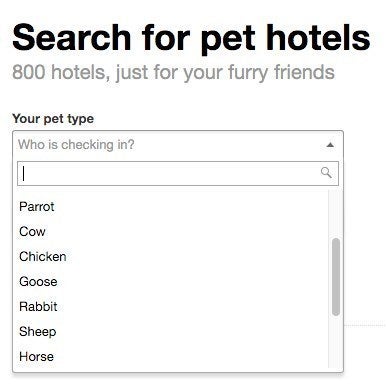Select Parrot from the pet list

point(170,206)
